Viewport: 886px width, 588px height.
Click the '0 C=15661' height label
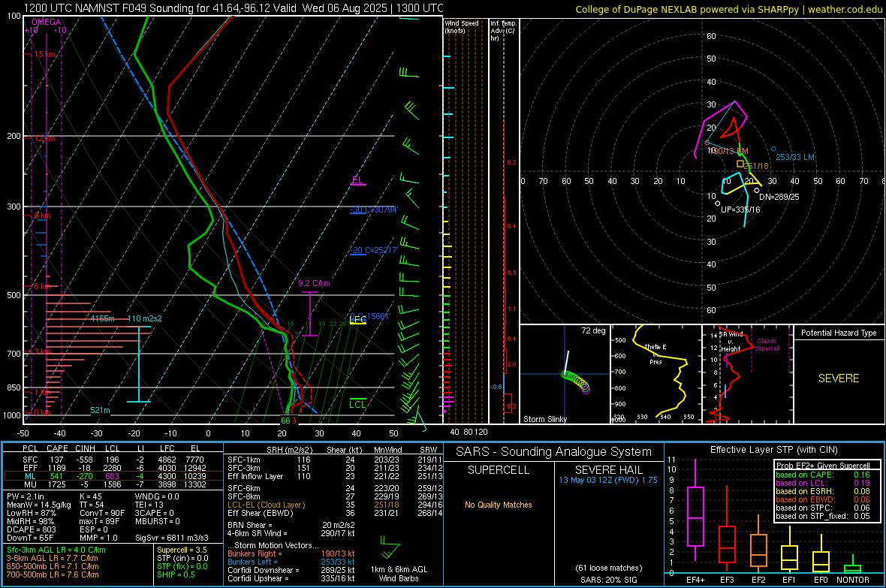pyautogui.click(x=370, y=316)
